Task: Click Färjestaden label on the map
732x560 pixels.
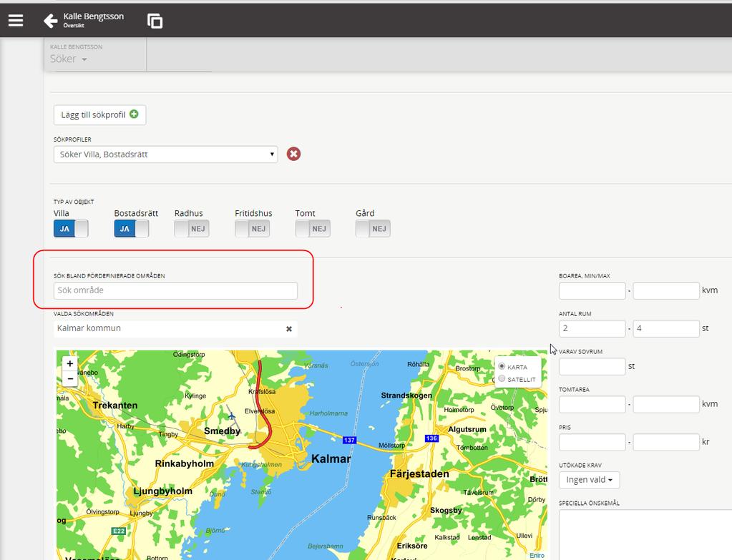Action: (419, 473)
